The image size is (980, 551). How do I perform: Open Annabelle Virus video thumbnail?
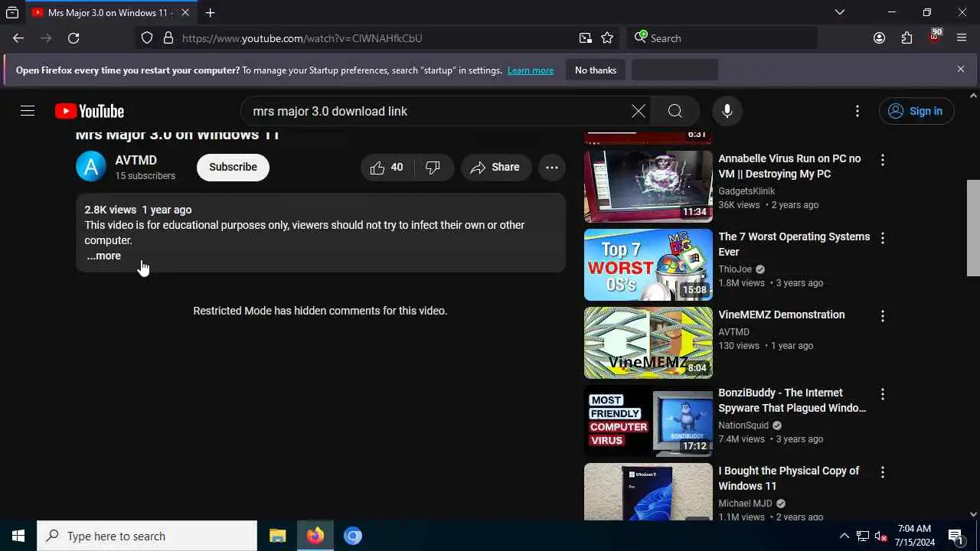coord(648,186)
